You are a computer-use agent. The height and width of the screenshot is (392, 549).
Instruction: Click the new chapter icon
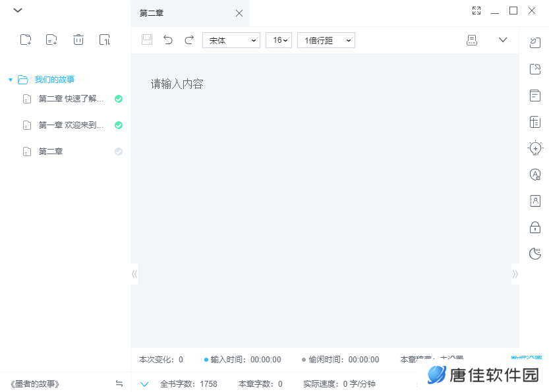tap(51, 40)
